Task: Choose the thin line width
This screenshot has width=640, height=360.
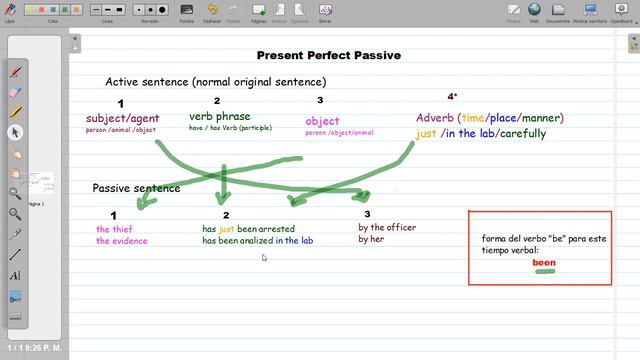Action: pos(96,10)
